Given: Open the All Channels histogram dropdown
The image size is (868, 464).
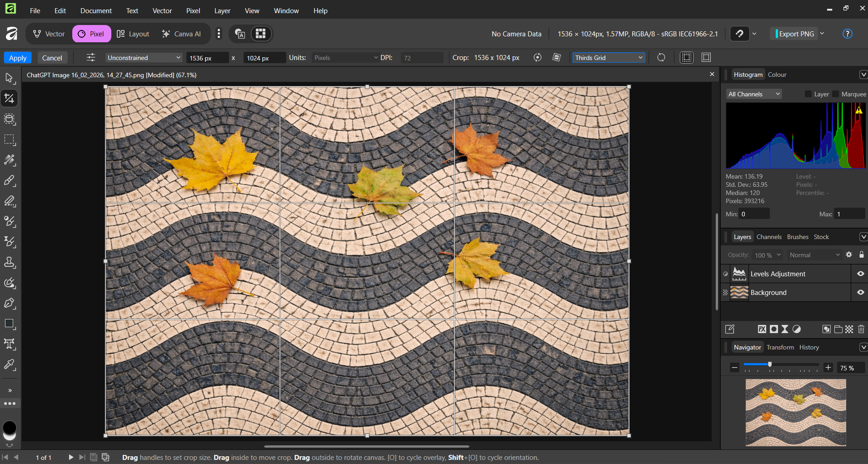Looking at the screenshot, I should [753, 94].
